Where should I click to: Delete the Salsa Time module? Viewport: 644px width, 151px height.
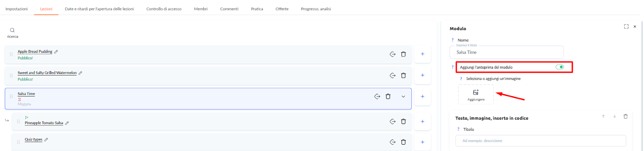(388, 96)
